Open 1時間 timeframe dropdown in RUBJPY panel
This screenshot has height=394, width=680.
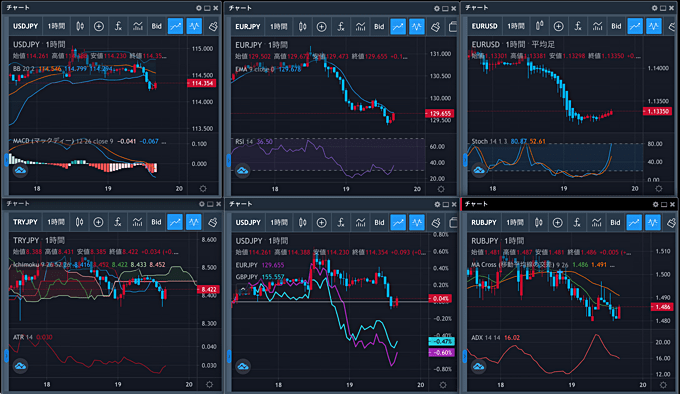pyautogui.click(x=515, y=223)
